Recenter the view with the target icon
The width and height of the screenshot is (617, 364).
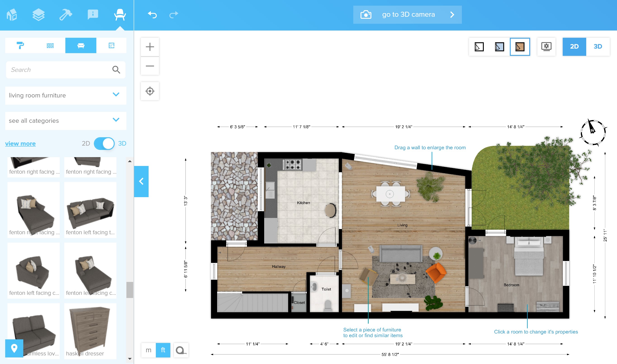point(150,91)
